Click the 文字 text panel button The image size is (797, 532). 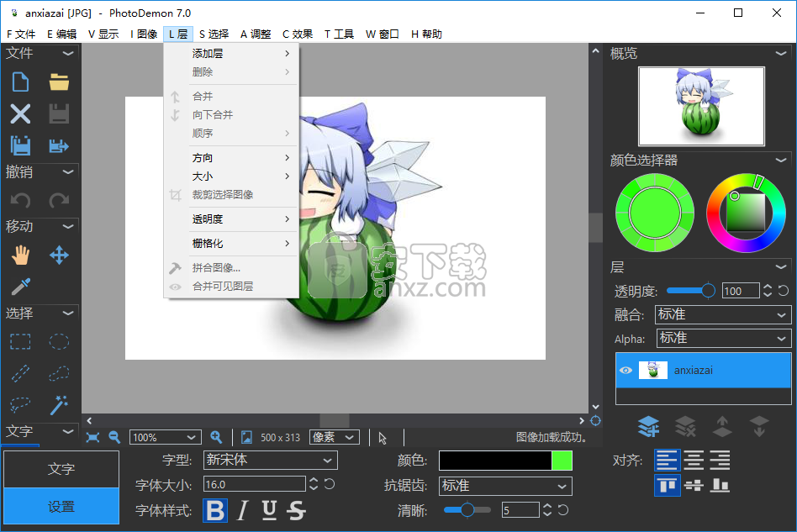pyautogui.click(x=61, y=468)
